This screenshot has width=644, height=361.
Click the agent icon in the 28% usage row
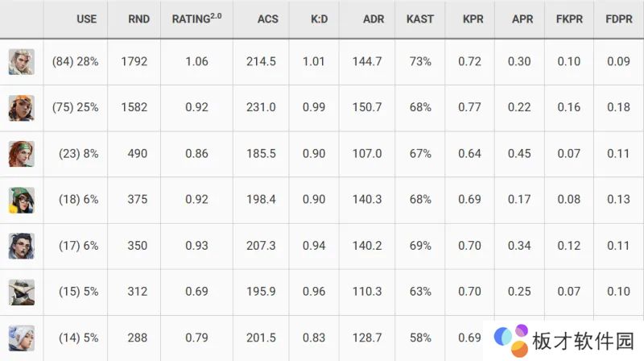[22, 62]
